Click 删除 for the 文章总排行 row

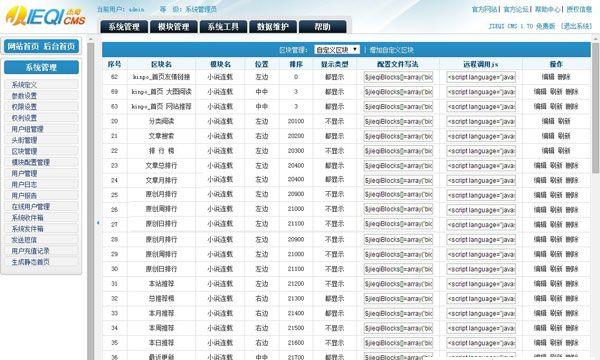click(572, 166)
